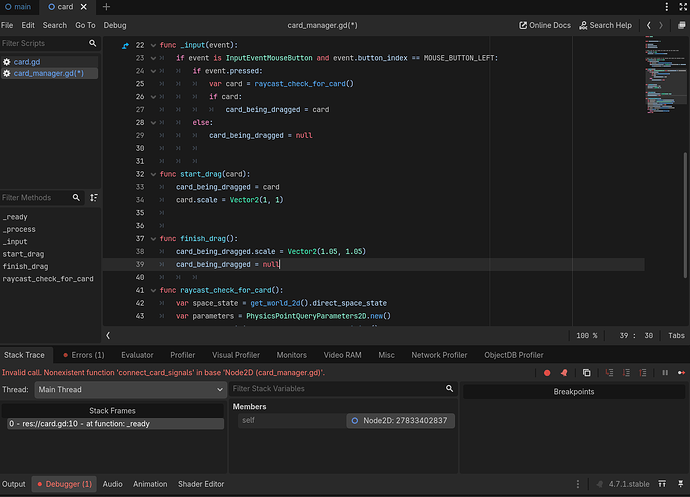Screen dimensions: 690x497
Task: Open the Shader Editor bottom panel
Action: point(201,484)
